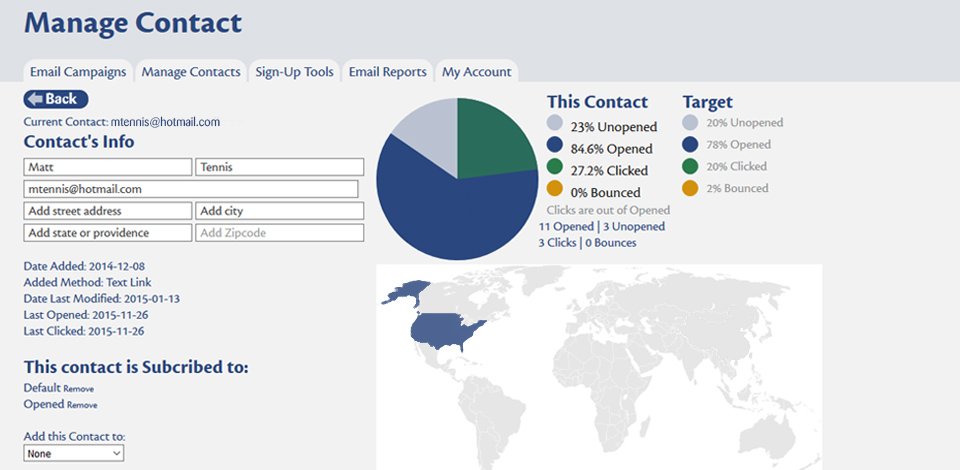Click the gray swatch beside Target 20% Unopened
The height and width of the screenshot is (470, 960).
pos(690,123)
